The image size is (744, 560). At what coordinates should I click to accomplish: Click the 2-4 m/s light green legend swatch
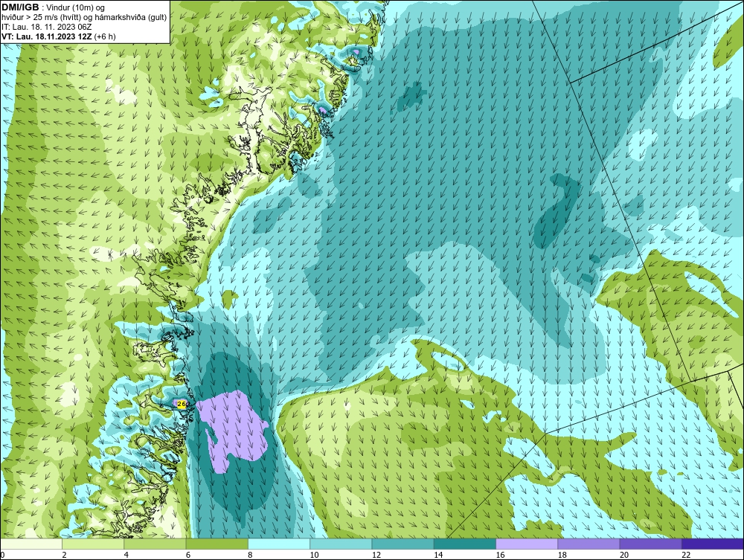pos(93,544)
